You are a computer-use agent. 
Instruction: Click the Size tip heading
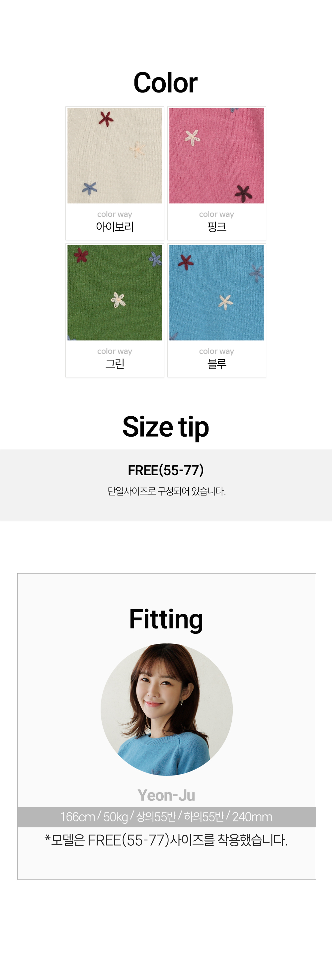pos(166,427)
